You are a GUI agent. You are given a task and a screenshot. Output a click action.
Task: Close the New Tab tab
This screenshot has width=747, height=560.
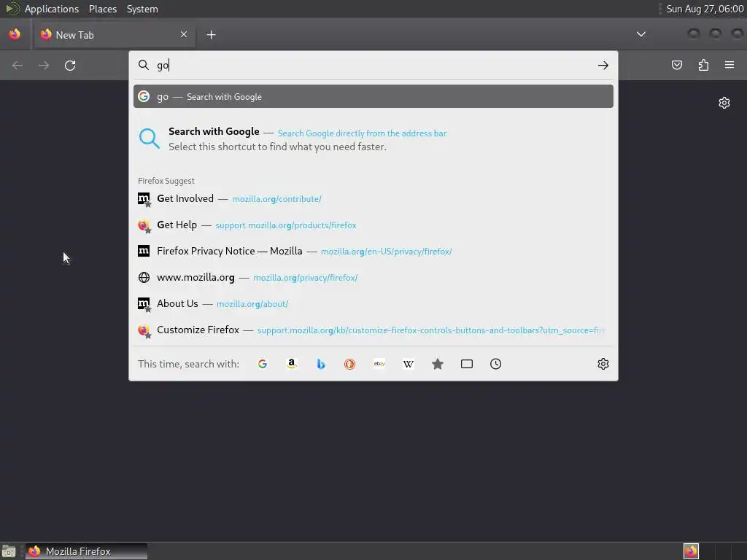pos(184,34)
